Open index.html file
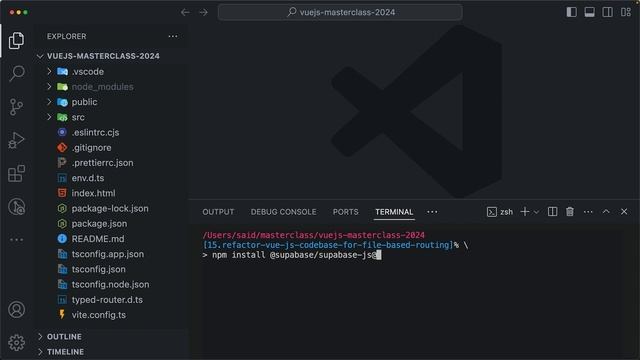Screen dimensions: 640x360 coord(93,193)
